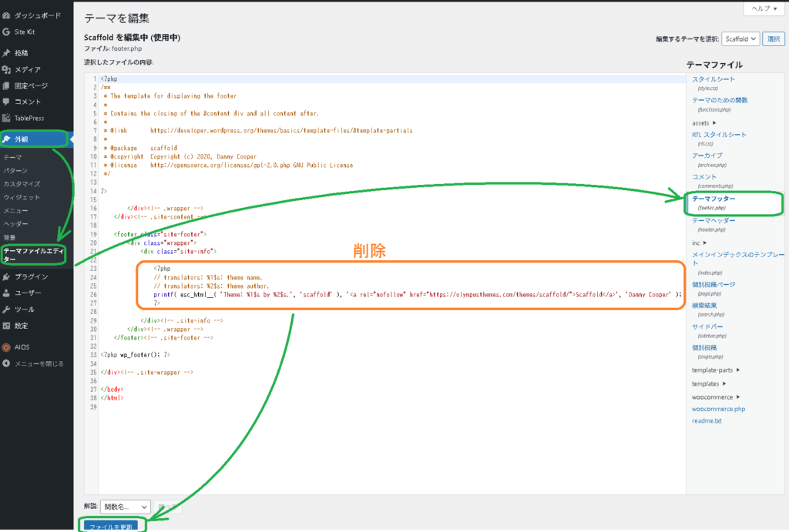Click the Comments speech bubble icon
This screenshot has width=789, height=532.
6,102
